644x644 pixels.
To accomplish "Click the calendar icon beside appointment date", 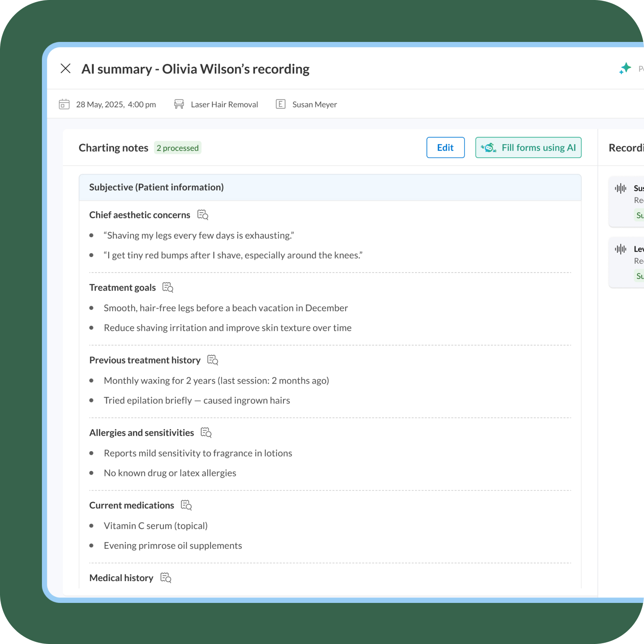I will pos(64,104).
